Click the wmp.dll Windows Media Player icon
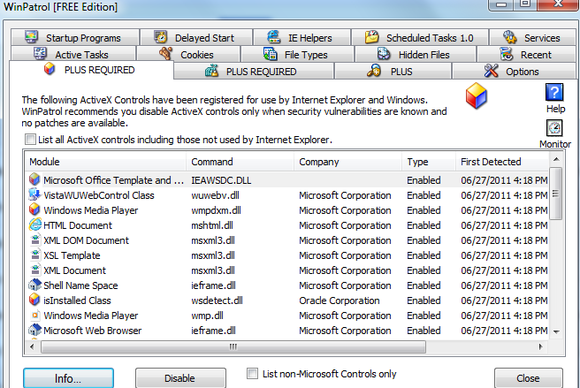The height and width of the screenshot is (388, 580). tap(35, 315)
